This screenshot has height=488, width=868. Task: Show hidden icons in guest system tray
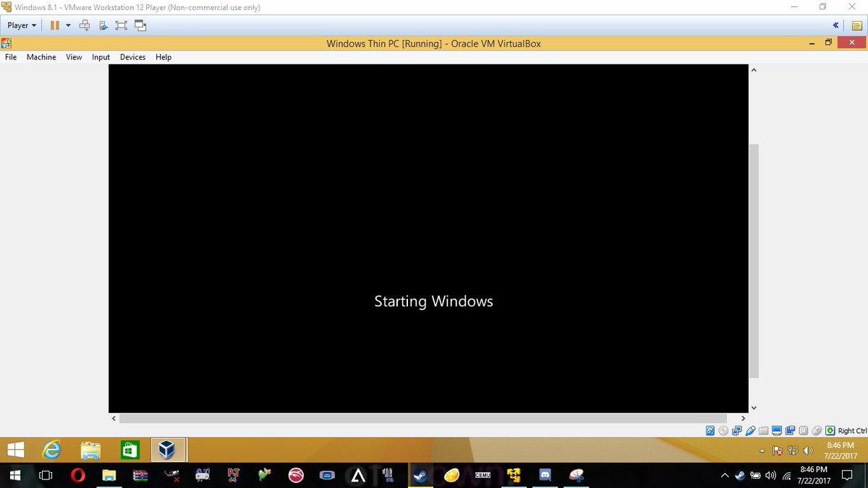762,451
